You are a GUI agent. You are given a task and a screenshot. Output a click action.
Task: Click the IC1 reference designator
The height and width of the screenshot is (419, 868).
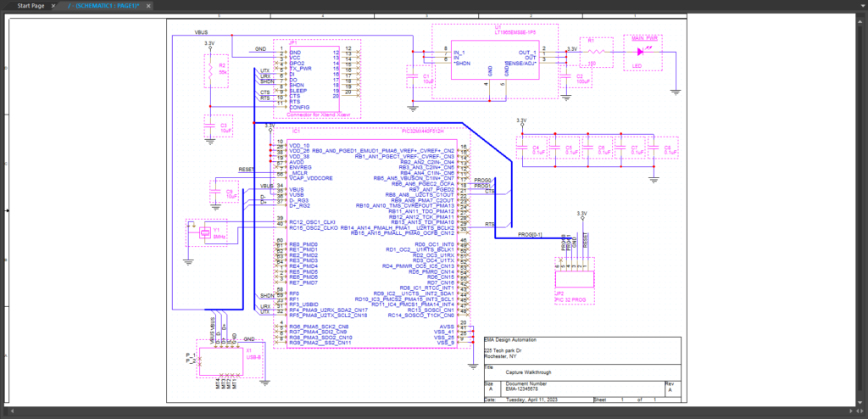coord(296,131)
